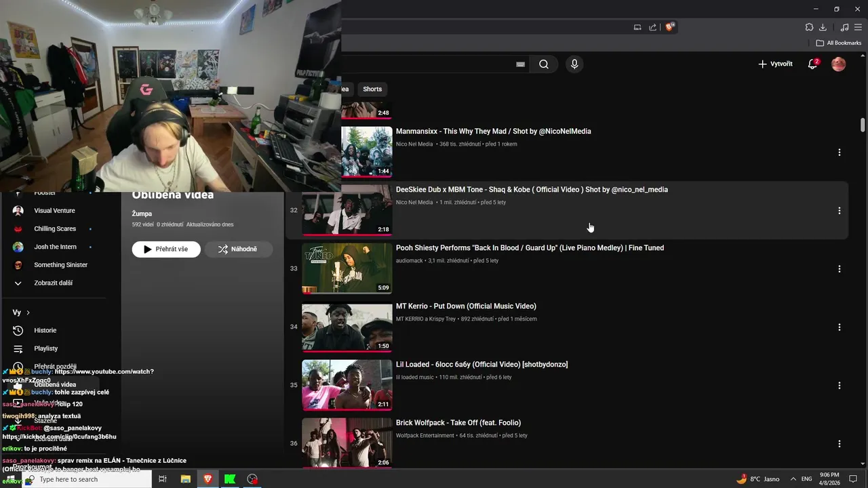868x488 pixels.
Task: Click the Vytvořit create button
Action: [775, 64]
